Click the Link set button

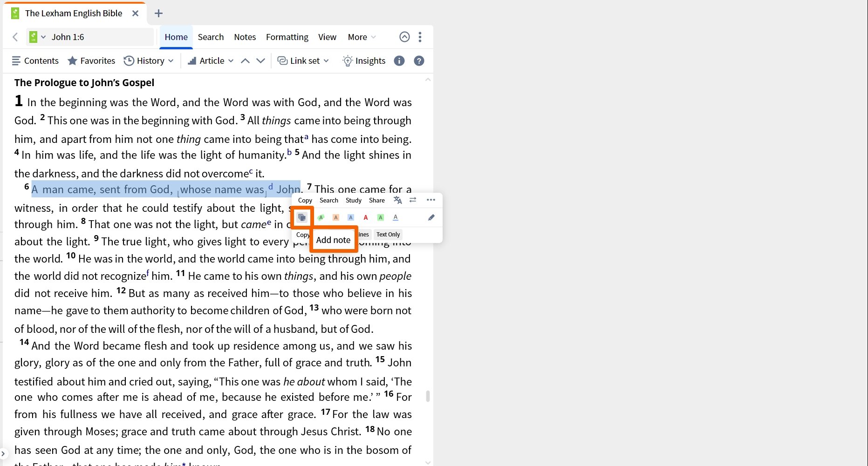click(299, 61)
